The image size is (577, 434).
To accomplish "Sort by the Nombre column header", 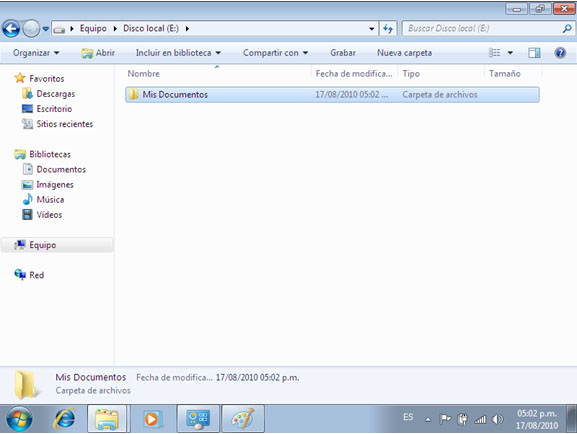I will point(144,74).
